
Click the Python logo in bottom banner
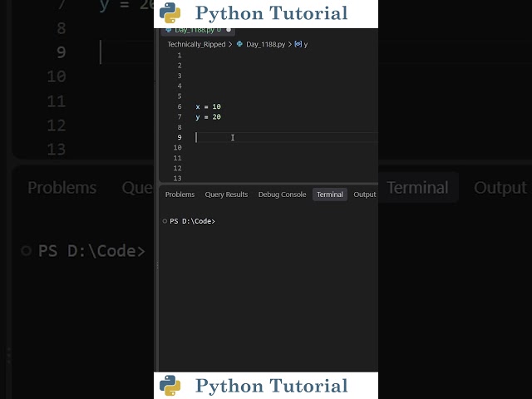point(170,386)
